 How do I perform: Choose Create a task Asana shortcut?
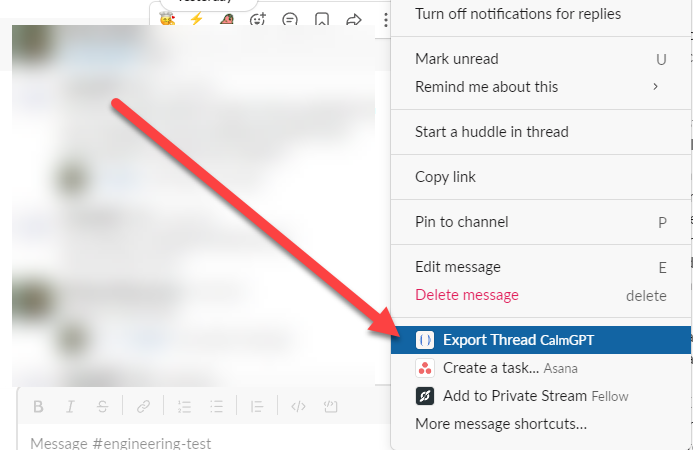pyautogui.click(x=541, y=368)
